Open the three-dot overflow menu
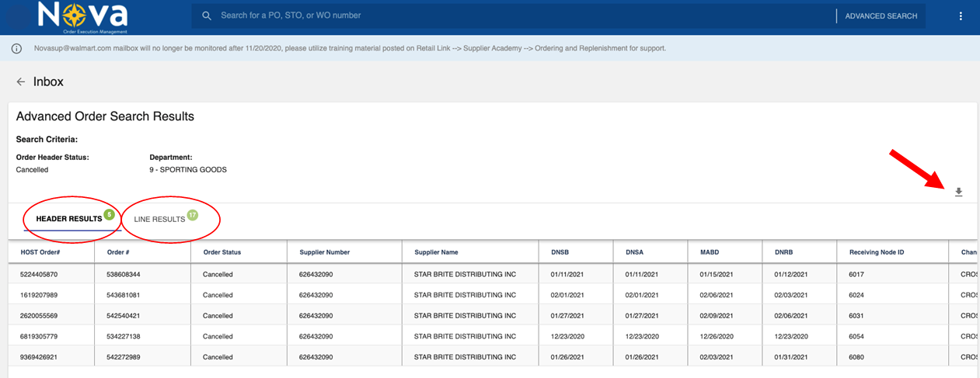 click(961, 16)
